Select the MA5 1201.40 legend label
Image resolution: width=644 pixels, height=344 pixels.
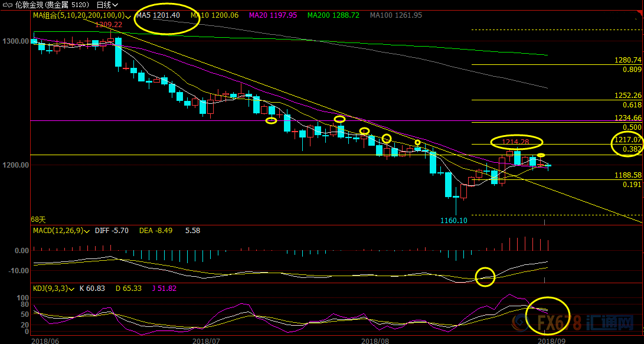coord(158,15)
